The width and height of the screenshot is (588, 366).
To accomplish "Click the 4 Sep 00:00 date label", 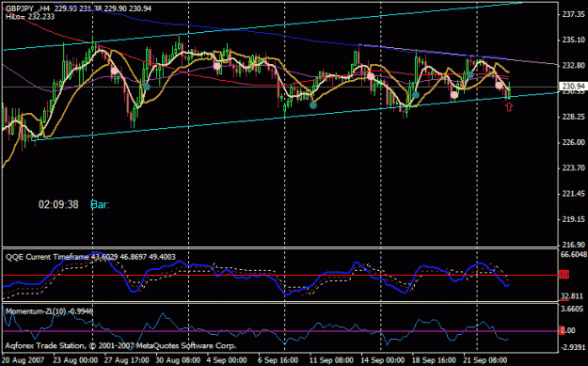I will click(x=228, y=360).
